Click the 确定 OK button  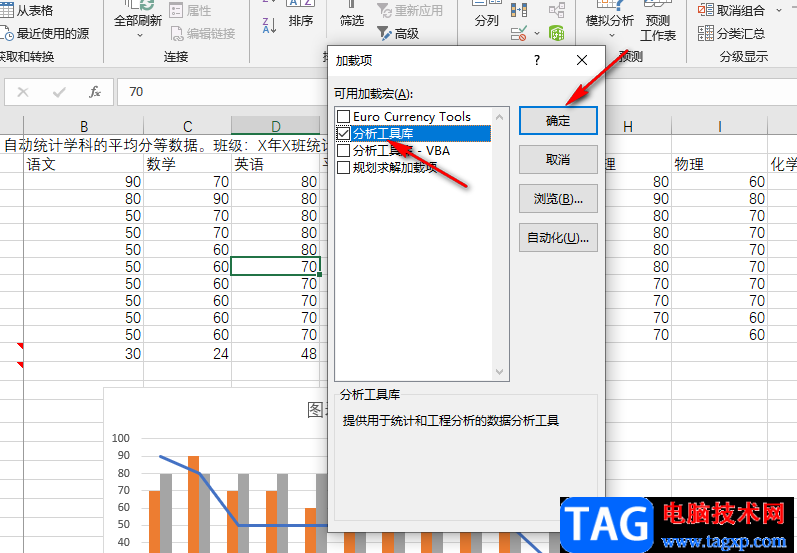[558, 121]
